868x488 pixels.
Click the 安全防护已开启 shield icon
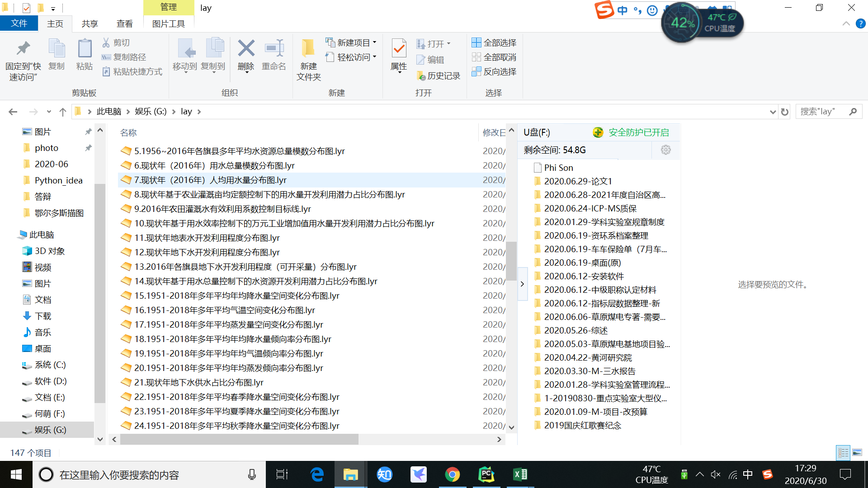(x=597, y=132)
